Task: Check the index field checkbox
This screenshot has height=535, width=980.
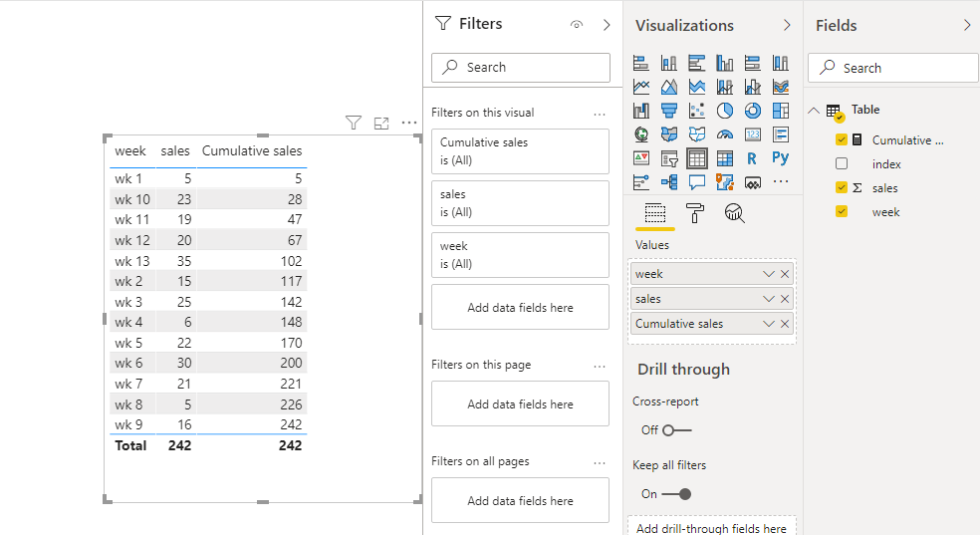Action: (x=842, y=163)
